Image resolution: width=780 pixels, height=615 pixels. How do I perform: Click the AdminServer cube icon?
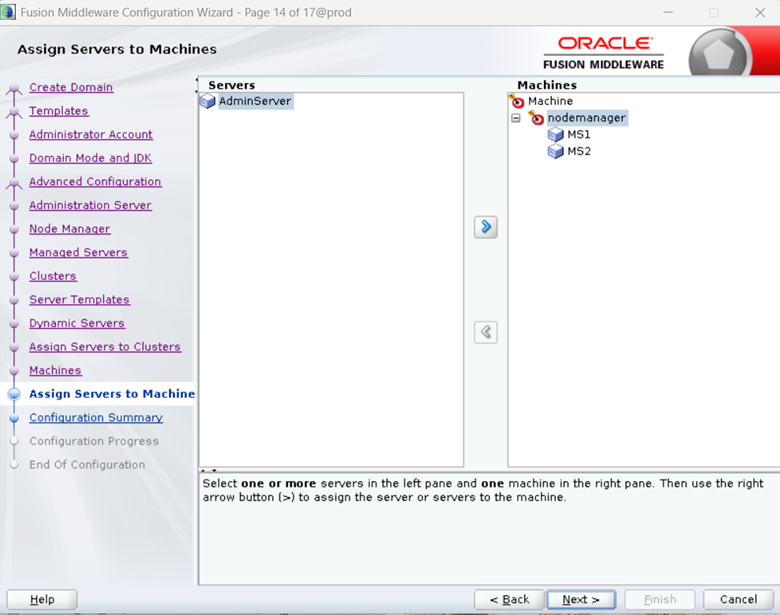click(207, 102)
